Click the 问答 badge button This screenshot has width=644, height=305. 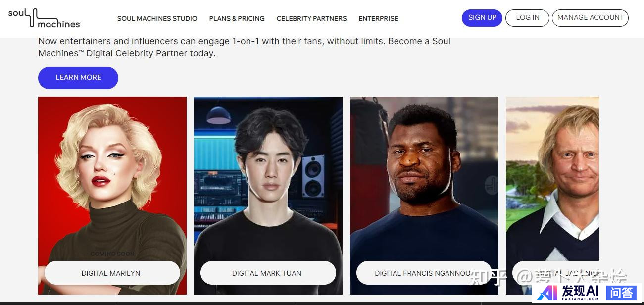tap(621, 293)
